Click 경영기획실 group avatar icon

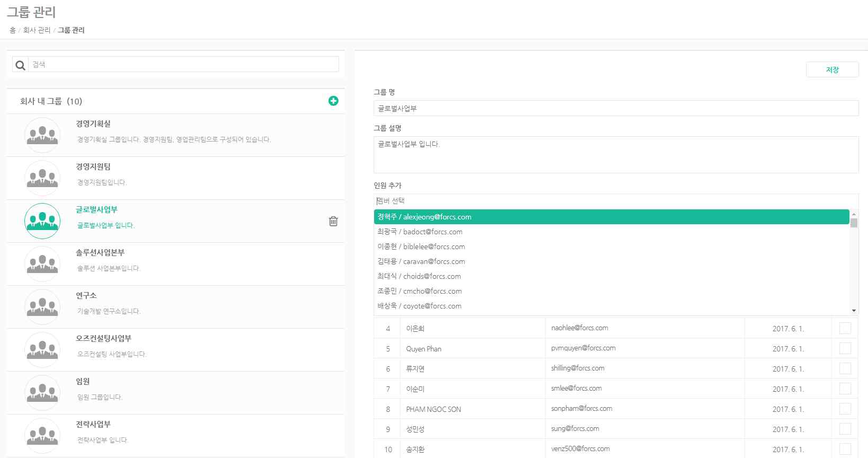tap(42, 135)
